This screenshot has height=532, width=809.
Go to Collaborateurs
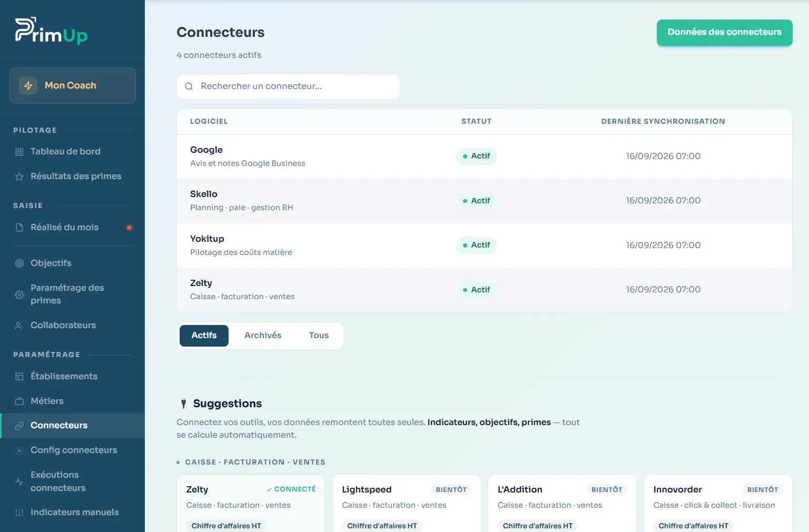click(x=72, y=326)
